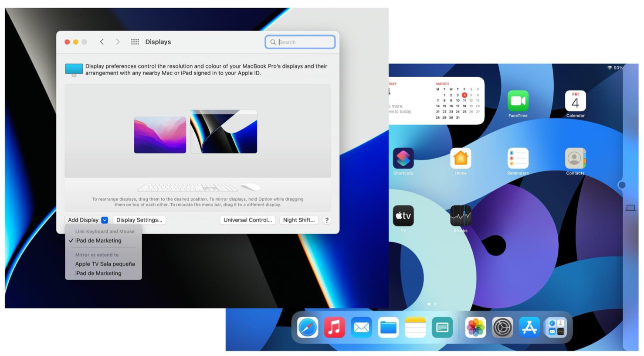Open the Home app on iPad
The height and width of the screenshot is (356, 644).
[461, 158]
